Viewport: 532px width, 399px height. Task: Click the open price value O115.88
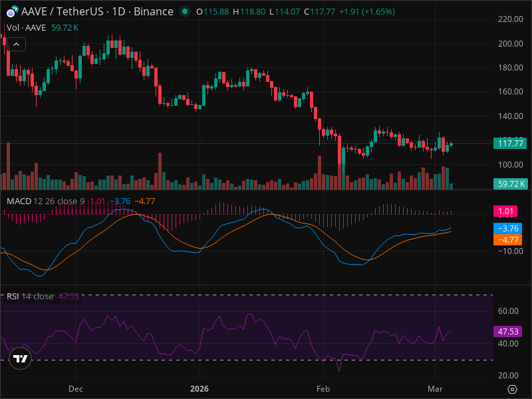coord(213,12)
